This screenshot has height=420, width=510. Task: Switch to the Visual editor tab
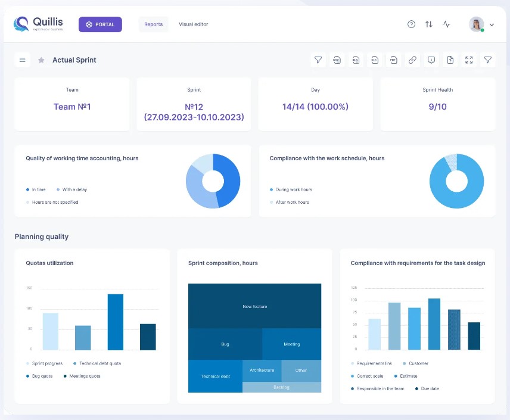pos(194,24)
